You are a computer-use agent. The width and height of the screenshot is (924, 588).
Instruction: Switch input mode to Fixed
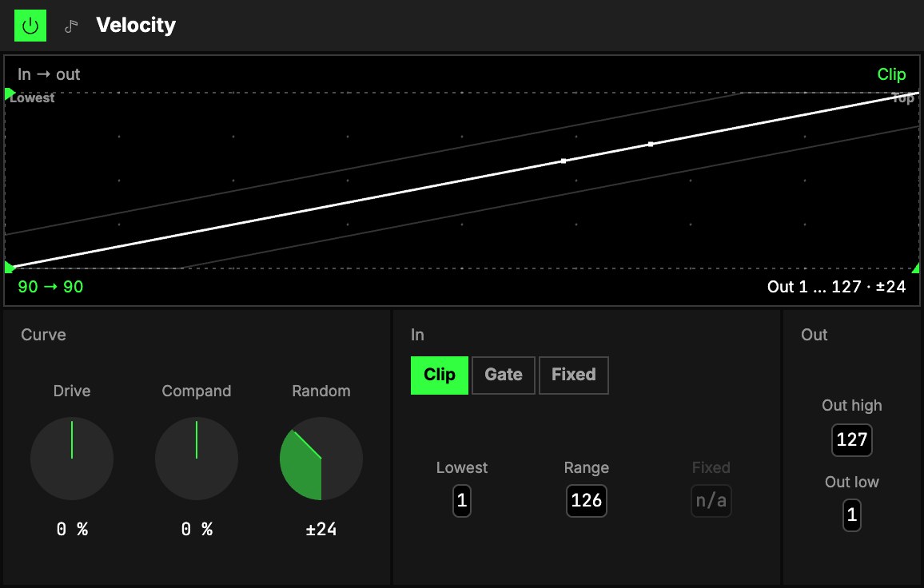[573, 375]
